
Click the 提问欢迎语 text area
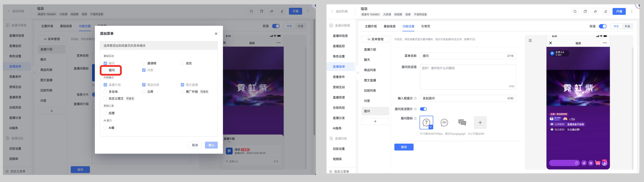click(x=468, y=77)
